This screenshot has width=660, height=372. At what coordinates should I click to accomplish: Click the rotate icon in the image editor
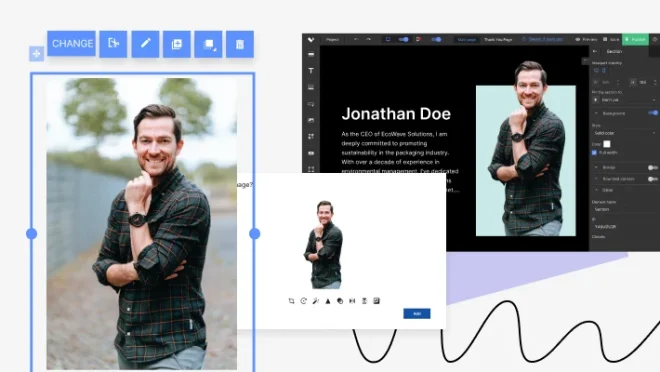[x=303, y=301]
